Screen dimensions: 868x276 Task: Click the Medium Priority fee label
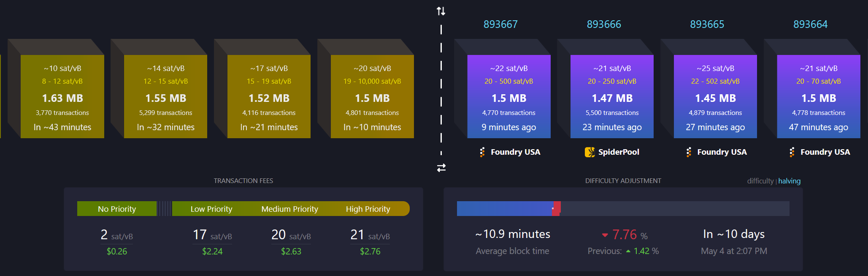point(289,209)
